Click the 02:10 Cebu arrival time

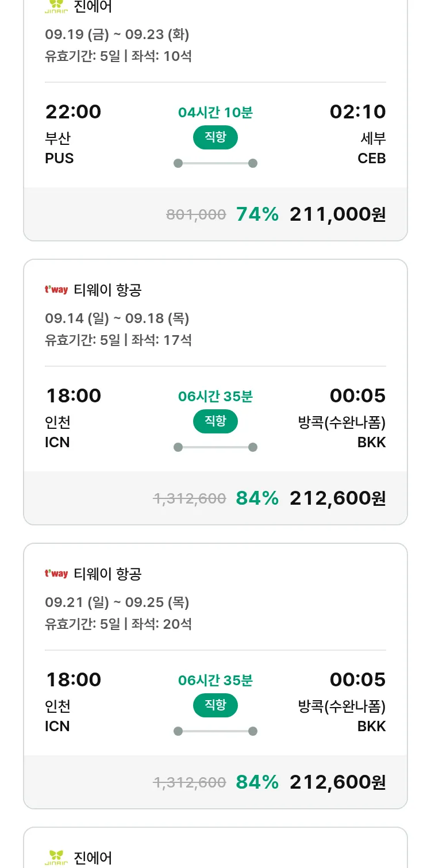click(x=357, y=112)
